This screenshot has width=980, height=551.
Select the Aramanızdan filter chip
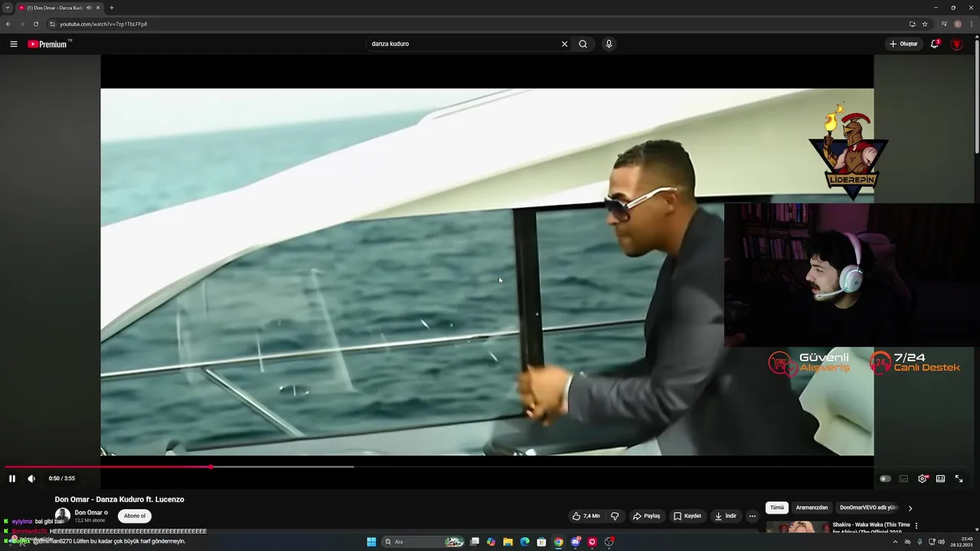tap(812, 507)
